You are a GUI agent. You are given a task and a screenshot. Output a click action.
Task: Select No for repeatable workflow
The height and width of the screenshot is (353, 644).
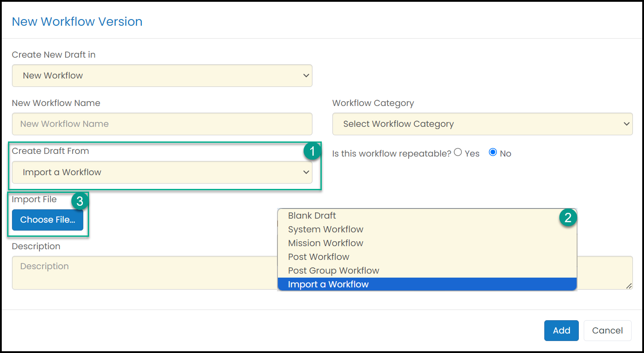click(492, 153)
